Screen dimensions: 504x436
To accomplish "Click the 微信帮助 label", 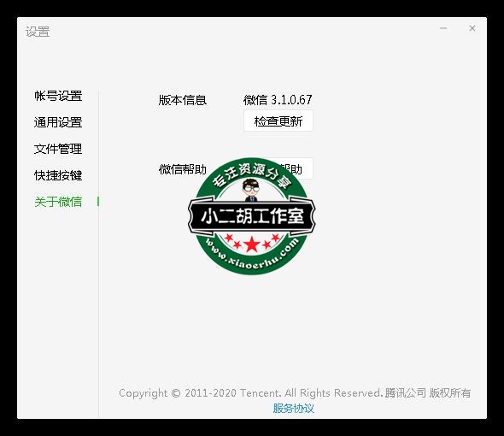I will tap(182, 169).
